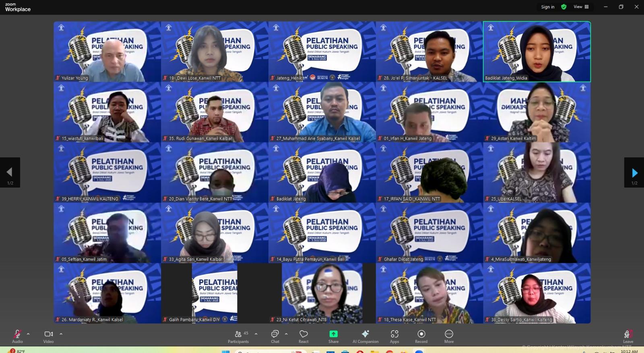Screen dimensions: 644x353
Task: Select 35. Rudi Gunawan_Kanwil Kalbar tile
Action: [x=215, y=112]
